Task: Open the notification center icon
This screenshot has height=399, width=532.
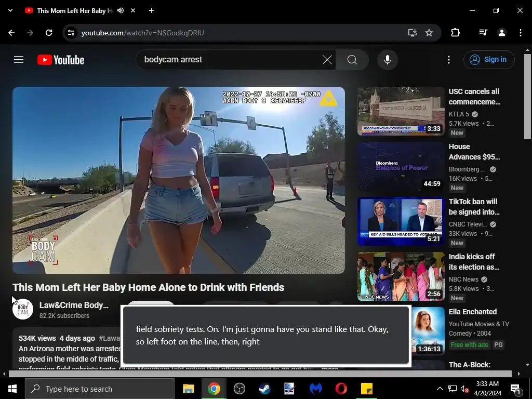Action: coord(515,389)
